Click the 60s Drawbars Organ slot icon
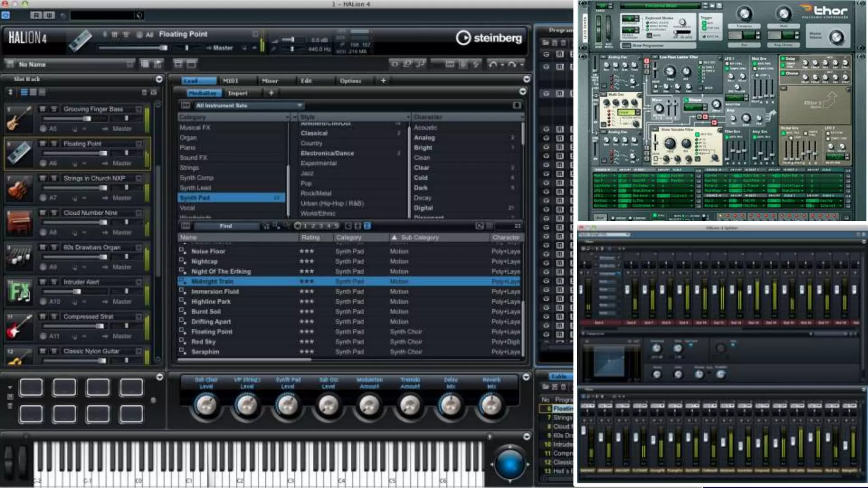Screen dimensions: 868x488 pos(19,257)
